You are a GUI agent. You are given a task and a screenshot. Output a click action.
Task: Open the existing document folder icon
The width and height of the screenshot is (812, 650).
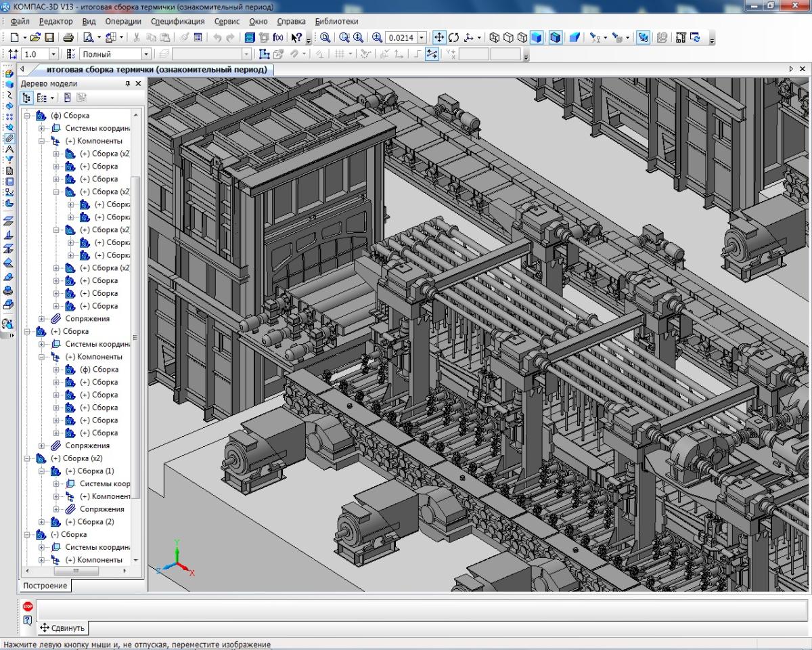[35, 38]
